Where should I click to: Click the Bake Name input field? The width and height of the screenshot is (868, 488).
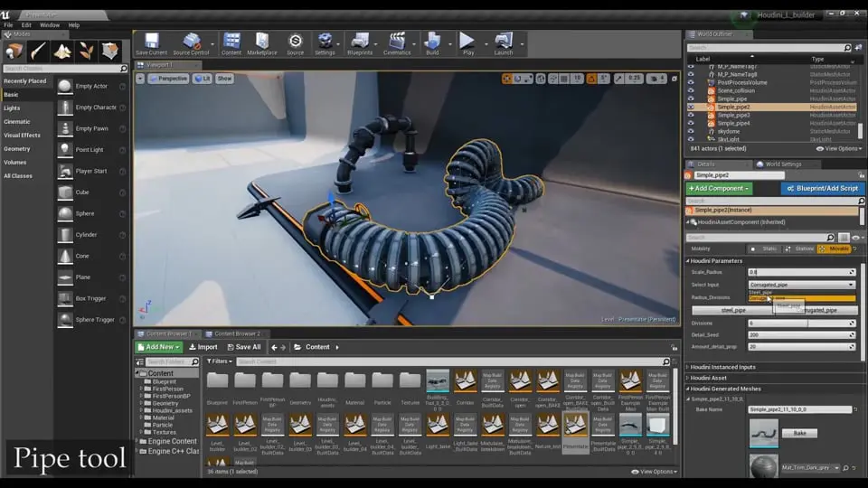(800, 409)
